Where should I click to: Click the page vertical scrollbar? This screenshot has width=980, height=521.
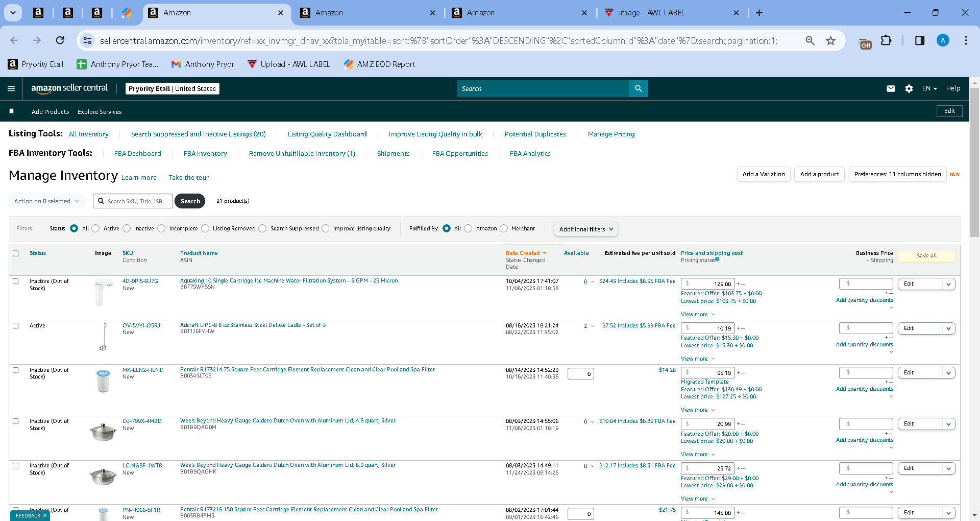click(974, 161)
